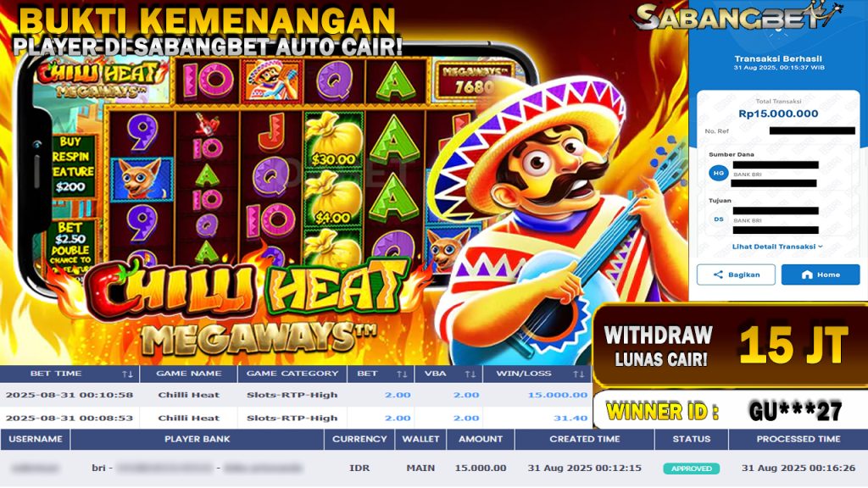Image resolution: width=868 pixels, height=488 pixels.
Task: Click the BET $2.50 double chance button
Action: click(72, 246)
